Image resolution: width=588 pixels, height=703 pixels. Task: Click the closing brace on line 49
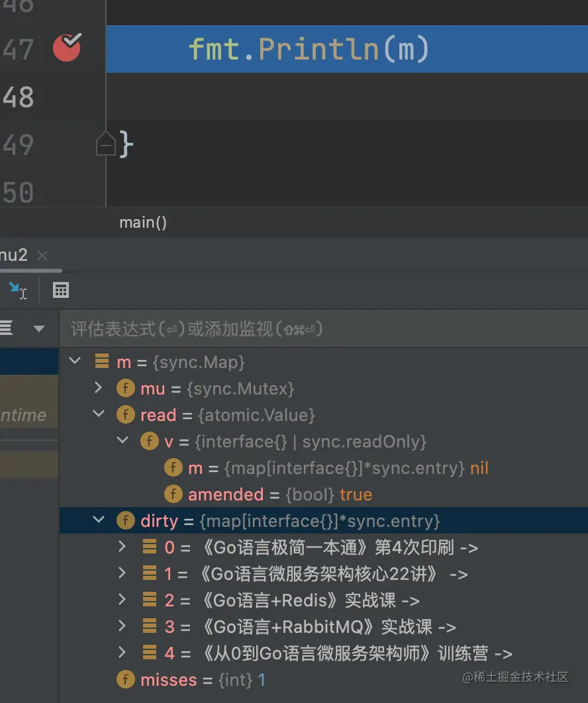tap(126, 144)
